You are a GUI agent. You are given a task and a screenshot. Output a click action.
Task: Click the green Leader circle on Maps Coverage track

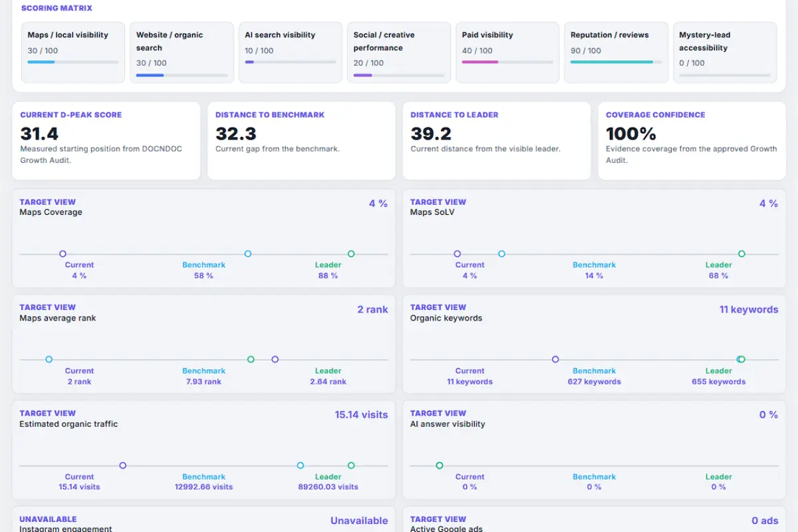[351, 254]
